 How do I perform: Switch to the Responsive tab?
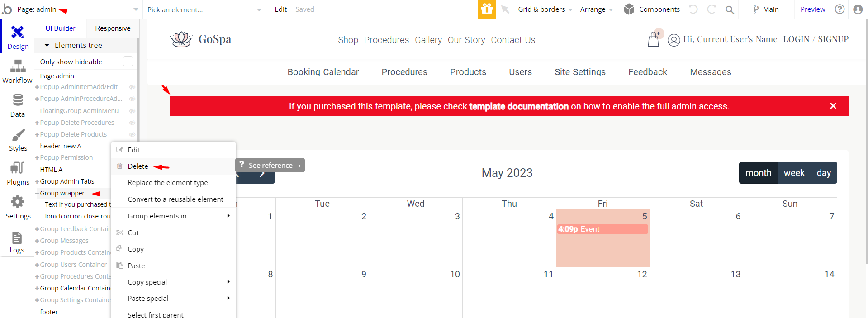(x=113, y=28)
